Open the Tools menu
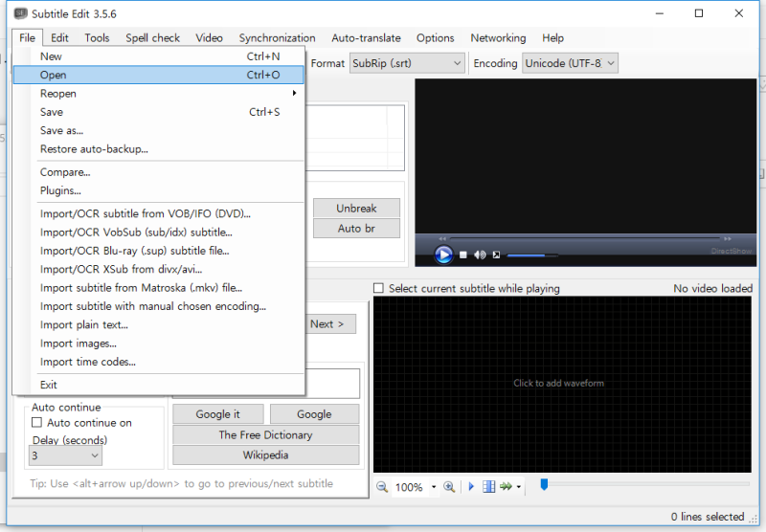 click(97, 38)
